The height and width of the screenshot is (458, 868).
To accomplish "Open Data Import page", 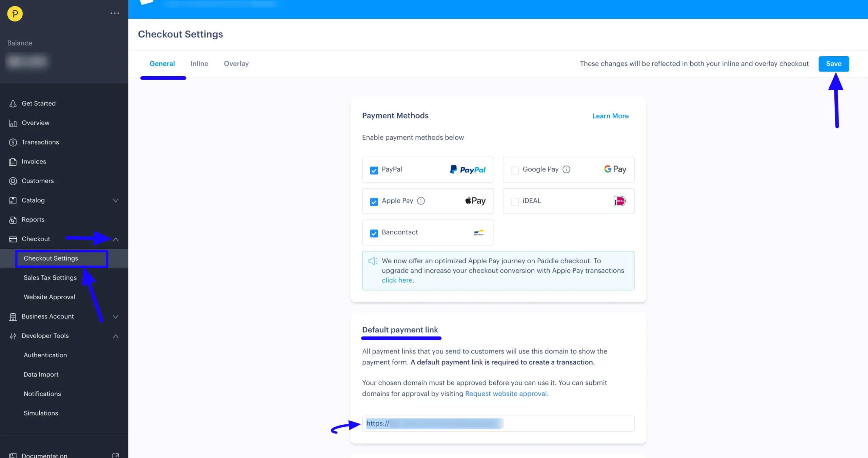I will pos(41,375).
